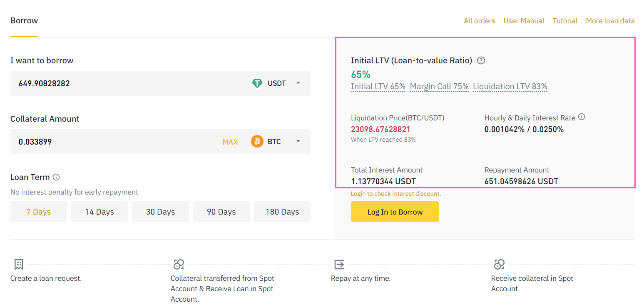Screen dimensions: 644x305
Task: Select the 14 Days loan term
Action: pyautogui.click(x=99, y=212)
